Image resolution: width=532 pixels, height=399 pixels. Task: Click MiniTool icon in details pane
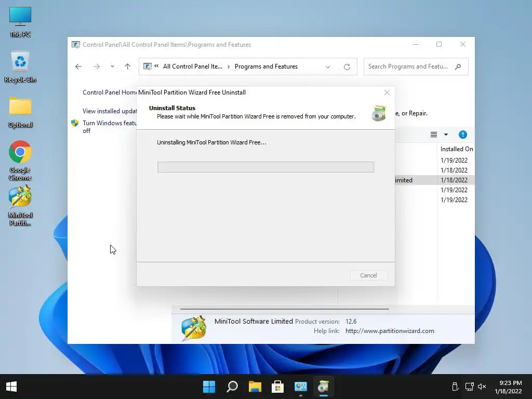194,328
